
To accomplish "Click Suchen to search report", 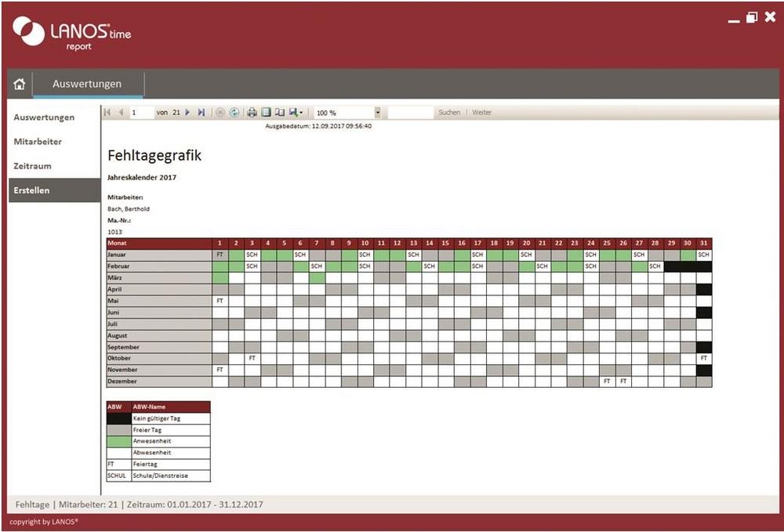I will 449,113.
